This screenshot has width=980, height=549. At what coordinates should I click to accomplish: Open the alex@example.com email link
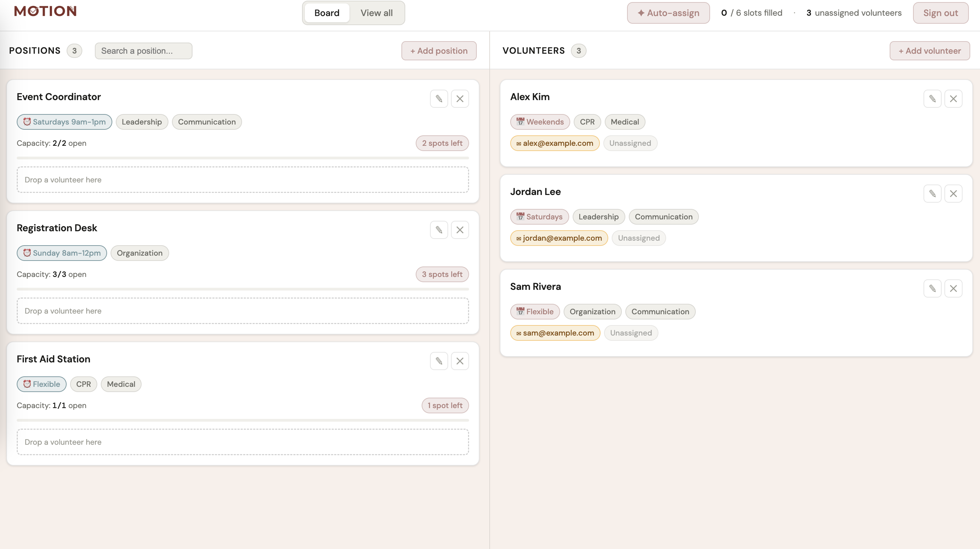[x=555, y=143]
